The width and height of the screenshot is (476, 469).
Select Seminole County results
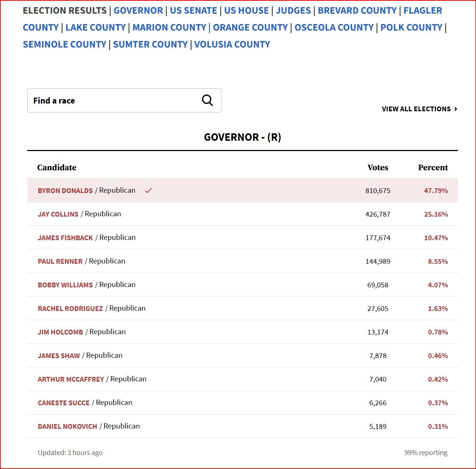pyautogui.click(x=64, y=44)
